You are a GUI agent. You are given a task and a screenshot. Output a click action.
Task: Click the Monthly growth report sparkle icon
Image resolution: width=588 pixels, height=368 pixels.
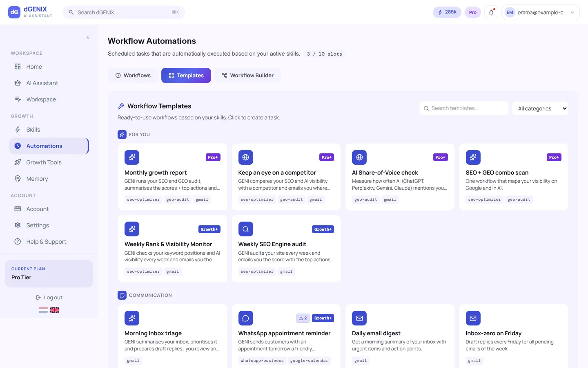tap(132, 157)
